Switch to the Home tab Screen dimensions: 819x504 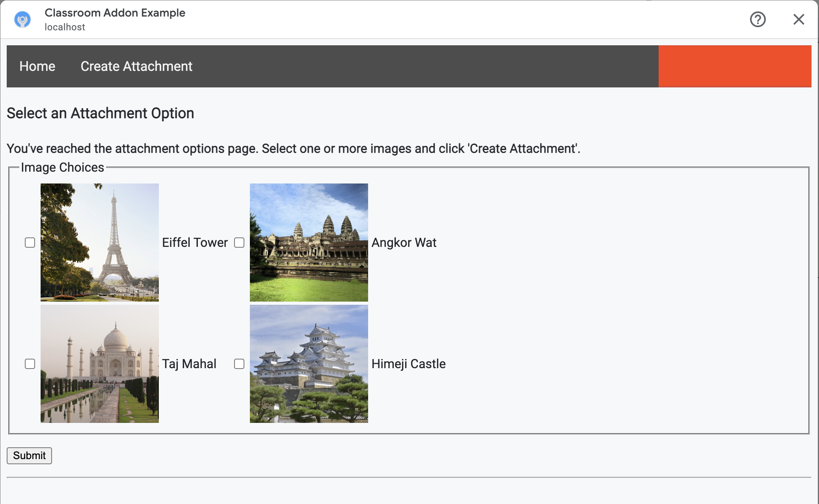click(37, 66)
